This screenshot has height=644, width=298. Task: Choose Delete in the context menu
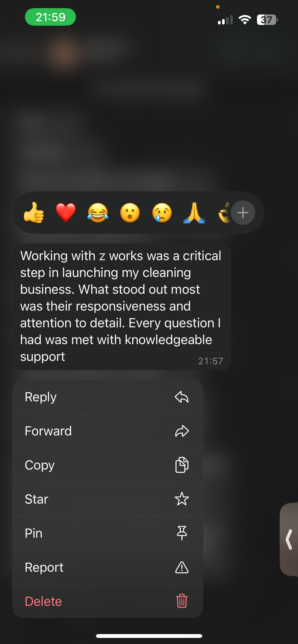[108, 601]
